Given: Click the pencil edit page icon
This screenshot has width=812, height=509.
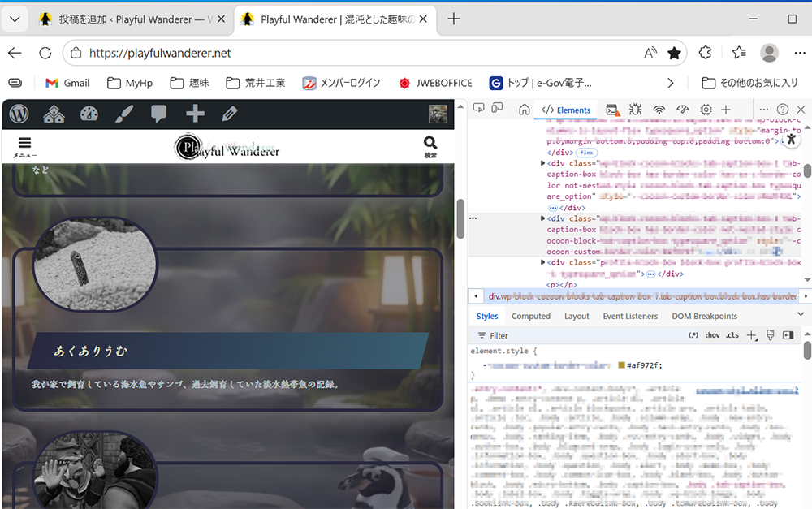Looking at the screenshot, I should tap(230, 114).
